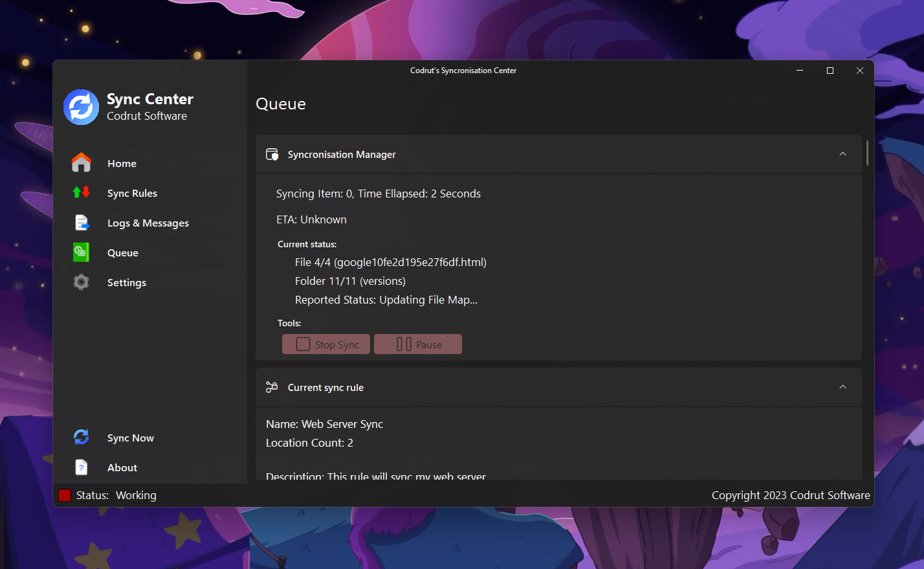The height and width of the screenshot is (569, 924).
Task: Open the Settings page label
Action: pyautogui.click(x=127, y=283)
